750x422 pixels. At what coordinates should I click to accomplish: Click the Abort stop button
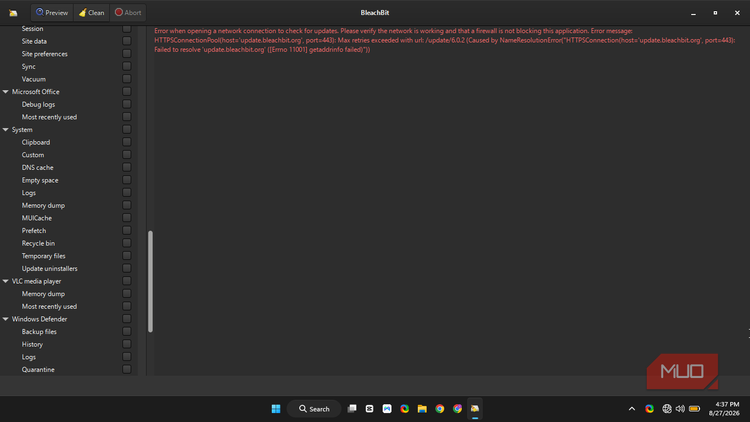click(128, 12)
